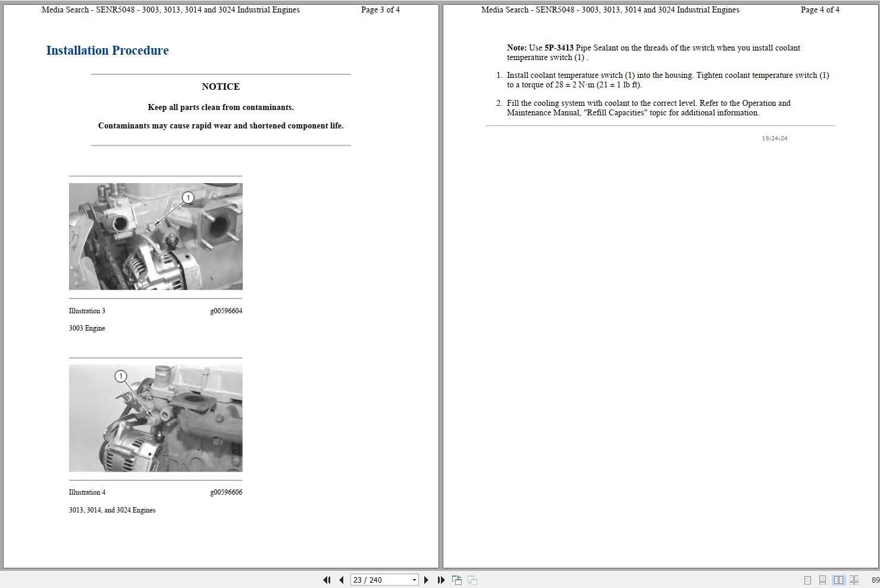
Task: Select the 5P-3413 Pipe Sealant reference text
Action: (x=559, y=48)
